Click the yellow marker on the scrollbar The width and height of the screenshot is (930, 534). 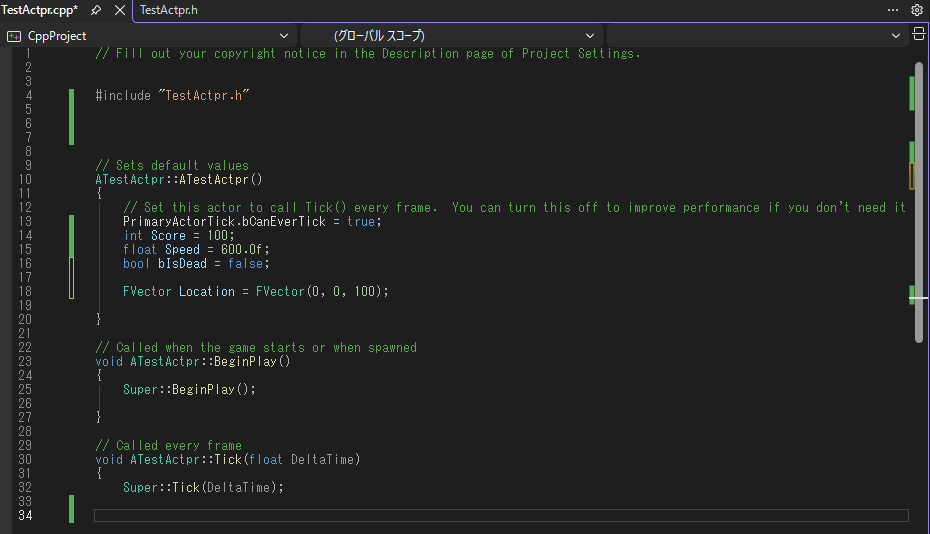click(x=912, y=177)
